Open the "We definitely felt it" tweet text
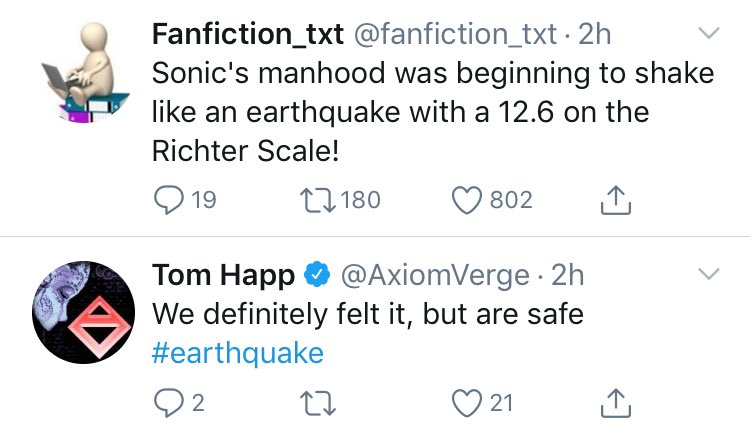Viewport: 750px width, 431px height. (x=367, y=313)
